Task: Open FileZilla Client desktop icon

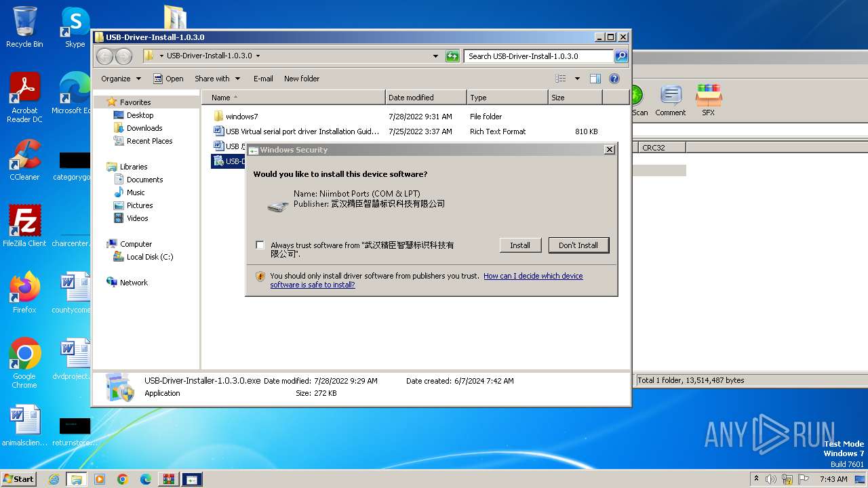Action: 24,226
